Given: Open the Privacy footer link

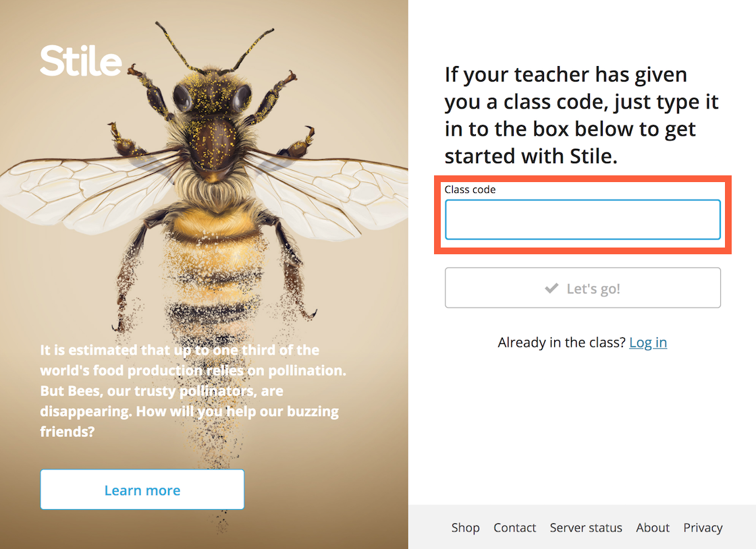Looking at the screenshot, I should point(703,528).
